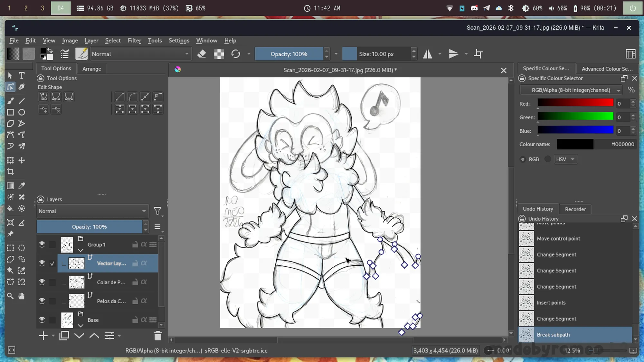Select the Crop tool in toolbox
Image resolution: width=644 pixels, height=362 pixels.
point(10,172)
